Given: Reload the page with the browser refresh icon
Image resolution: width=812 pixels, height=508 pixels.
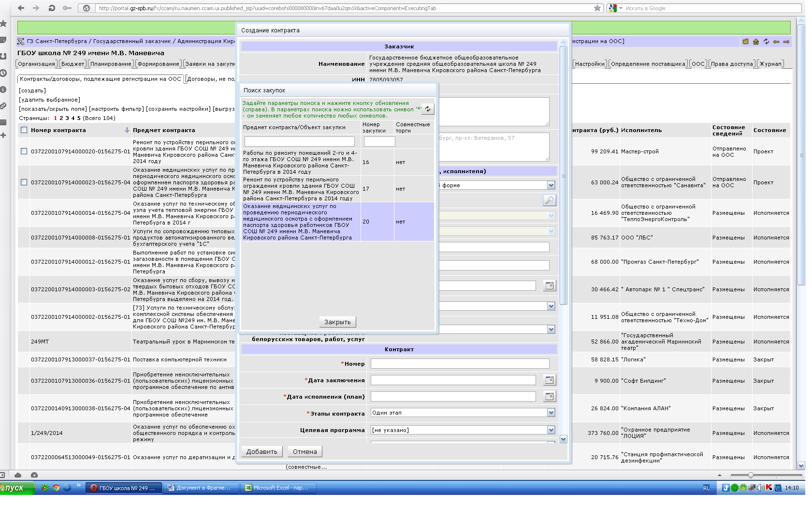Looking at the screenshot, I should tap(52, 8).
